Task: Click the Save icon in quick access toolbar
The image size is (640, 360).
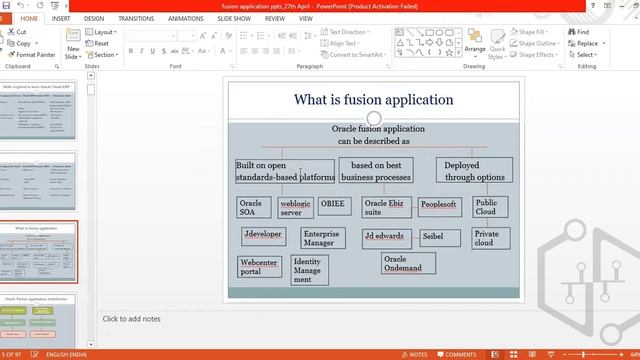Action: 6,5
